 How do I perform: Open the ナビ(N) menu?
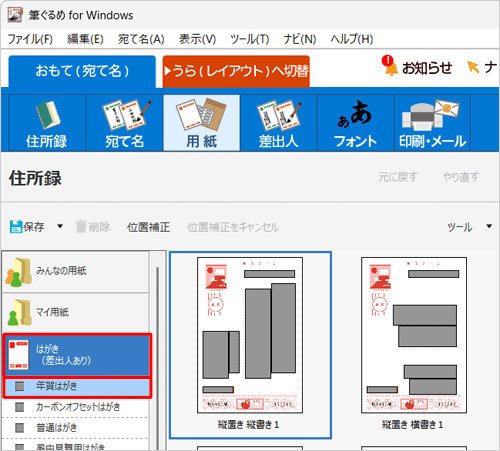pyautogui.click(x=300, y=39)
